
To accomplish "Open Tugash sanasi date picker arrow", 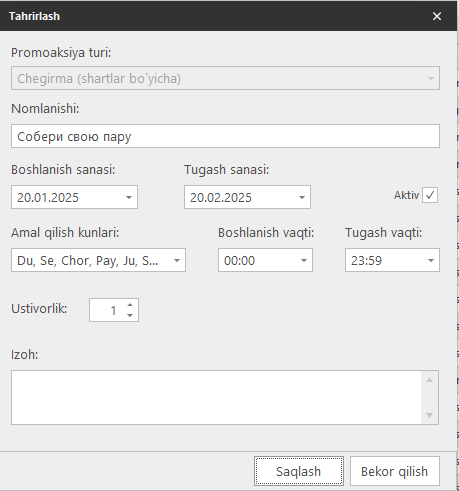I will (302, 197).
